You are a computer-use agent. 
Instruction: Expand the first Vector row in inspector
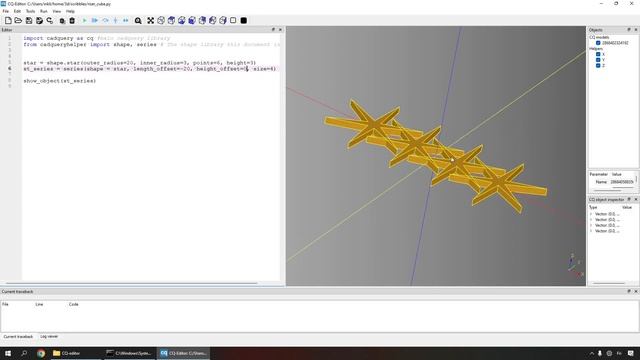591,214
